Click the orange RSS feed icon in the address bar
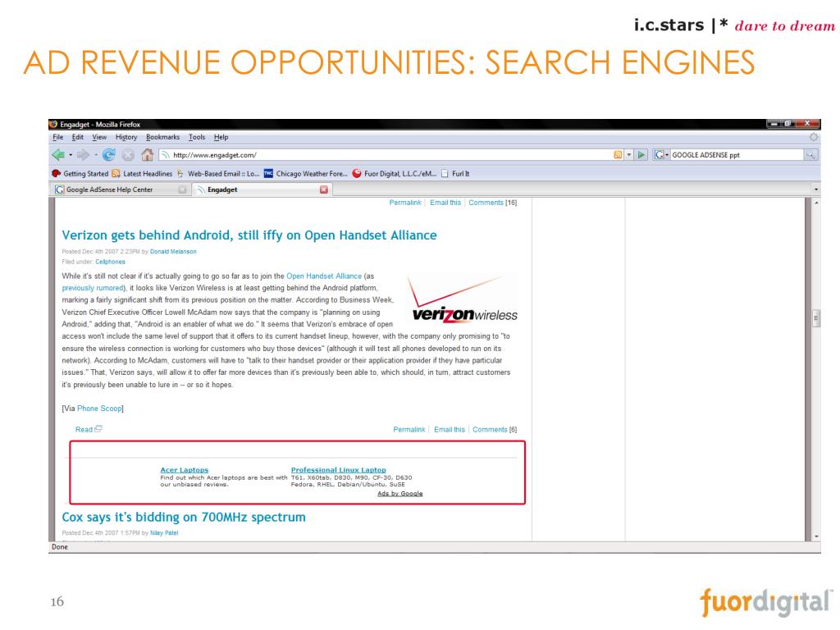Viewport: 840px width, 630px height. coord(618,155)
